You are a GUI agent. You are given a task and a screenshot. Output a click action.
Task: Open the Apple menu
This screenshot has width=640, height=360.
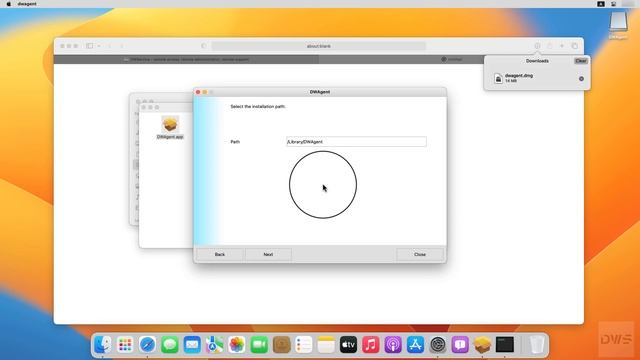coord(9,4)
